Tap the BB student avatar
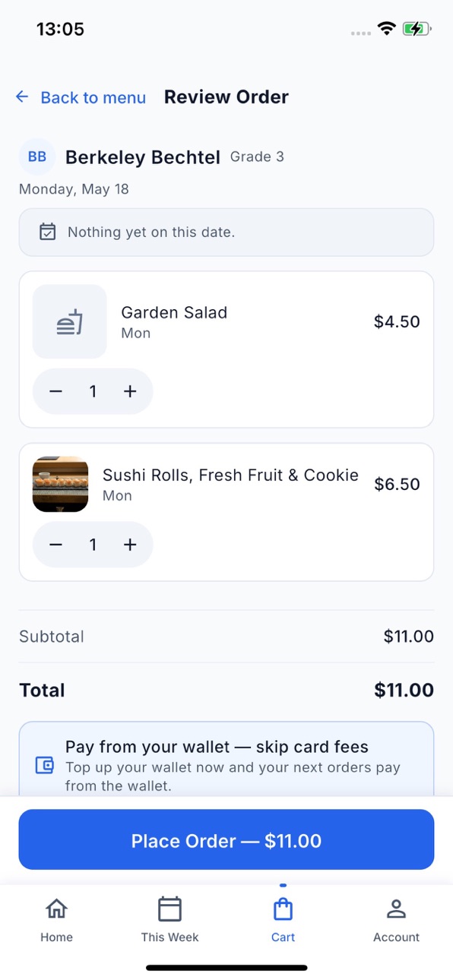The image size is (453, 980). point(37,156)
